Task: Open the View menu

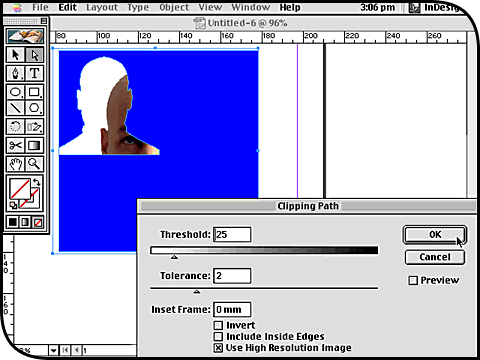Action: click(210, 7)
